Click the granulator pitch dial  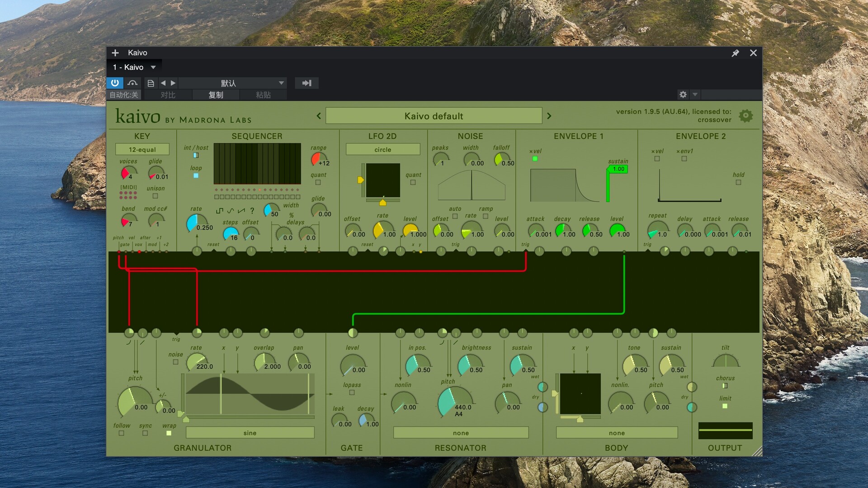point(134,401)
